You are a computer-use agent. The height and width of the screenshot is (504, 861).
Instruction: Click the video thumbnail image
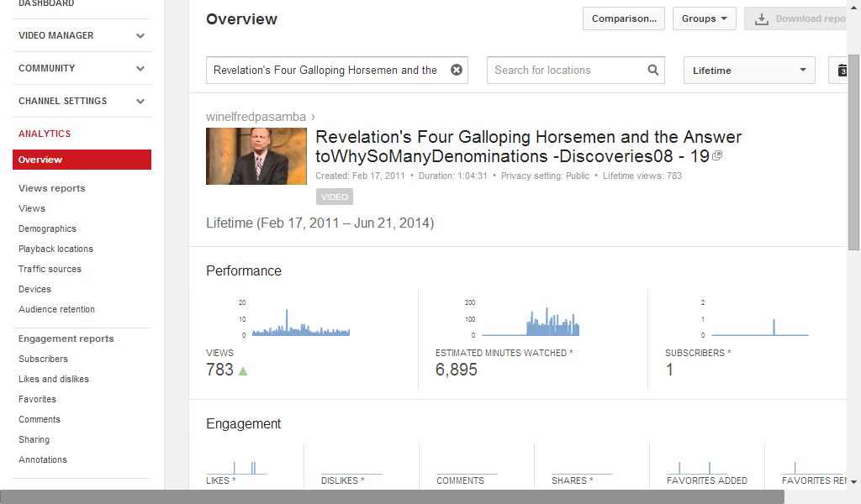(x=256, y=156)
